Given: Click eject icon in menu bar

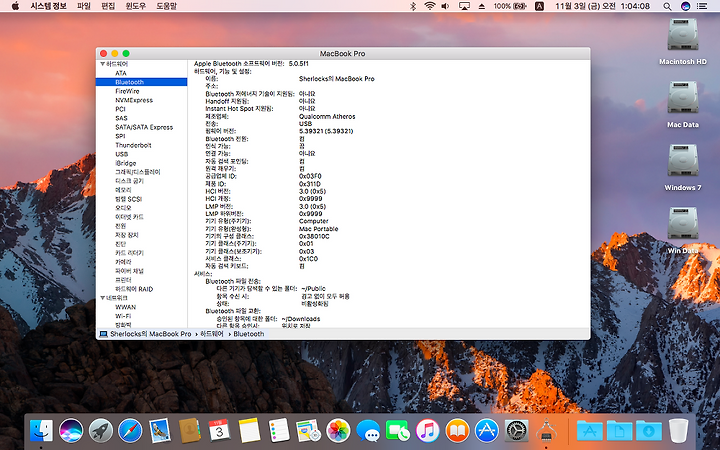Looking at the screenshot, I should tap(482, 6).
